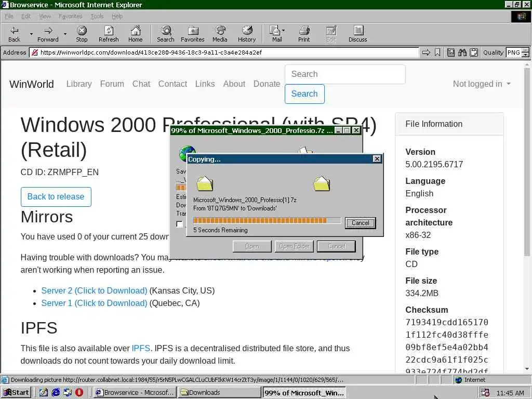This screenshot has width=532, height=399.
Task: Open the About navigation link
Action: pyautogui.click(x=234, y=84)
